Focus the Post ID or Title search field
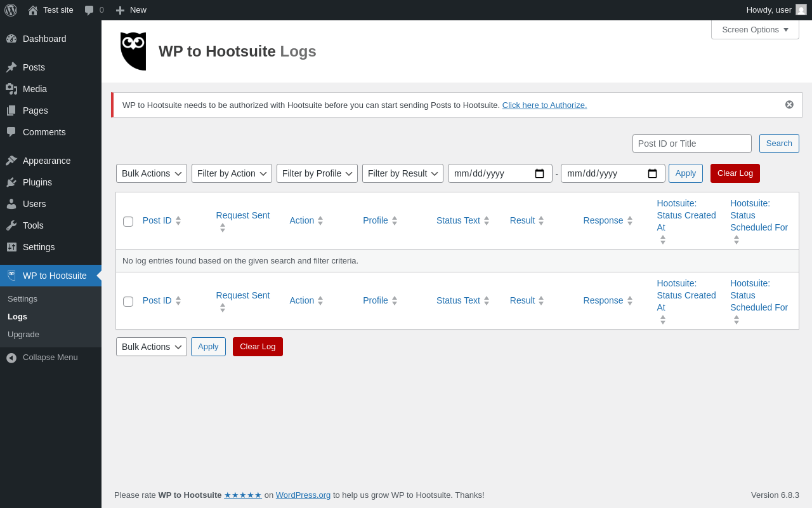The image size is (812, 508). [692, 144]
